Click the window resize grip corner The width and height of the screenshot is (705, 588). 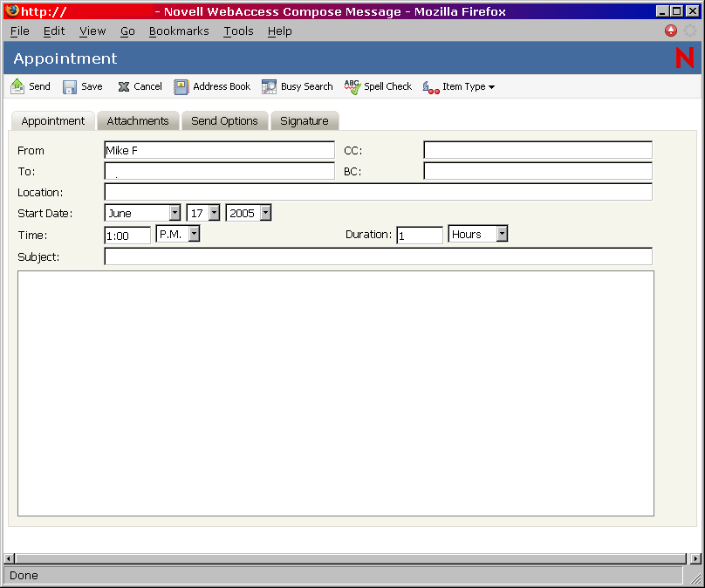point(695,578)
